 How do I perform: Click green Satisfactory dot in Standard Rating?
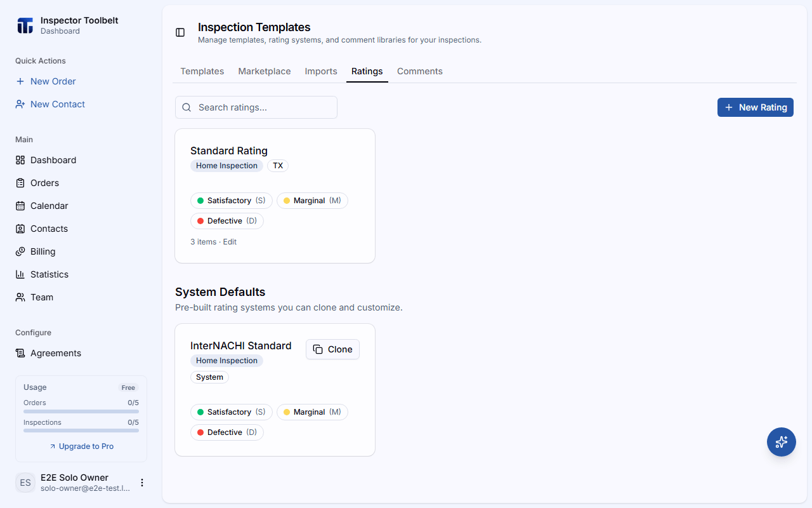point(200,201)
